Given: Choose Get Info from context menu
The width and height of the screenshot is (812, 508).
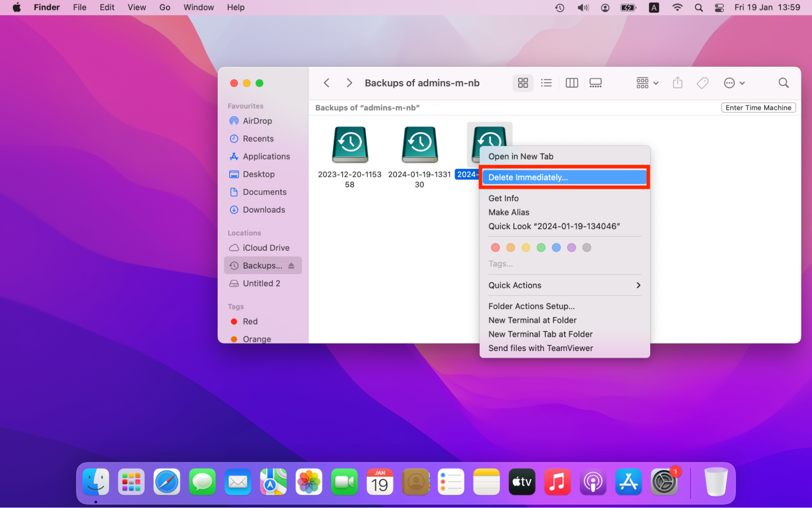Looking at the screenshot, I should coord(565,198).
